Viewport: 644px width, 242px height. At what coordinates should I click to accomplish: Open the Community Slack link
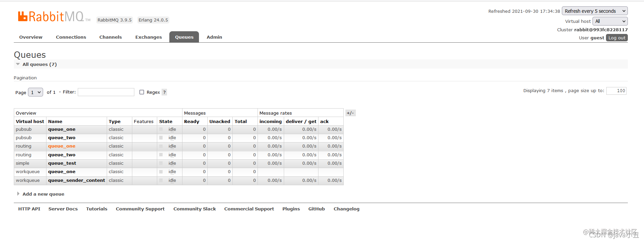tap(195, 209)
